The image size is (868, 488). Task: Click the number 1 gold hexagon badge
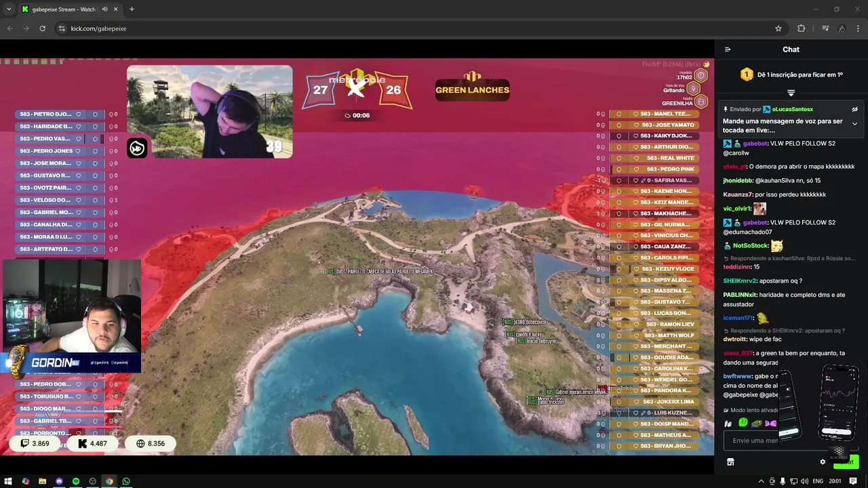click(747, 75)
